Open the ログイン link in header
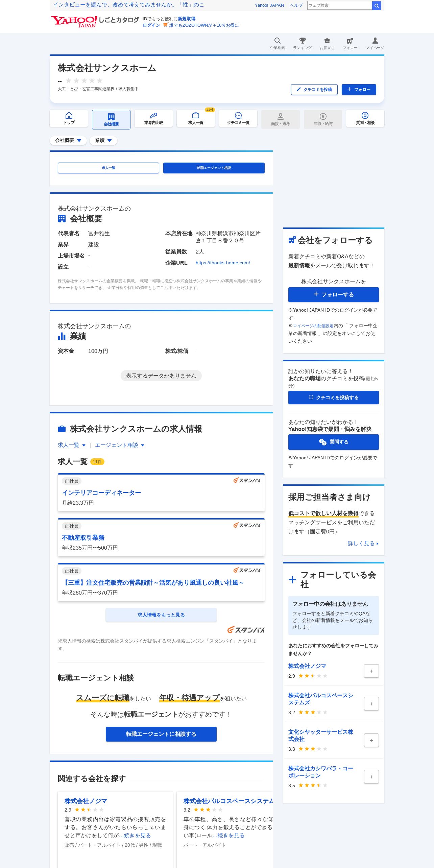 coord(151,25)
